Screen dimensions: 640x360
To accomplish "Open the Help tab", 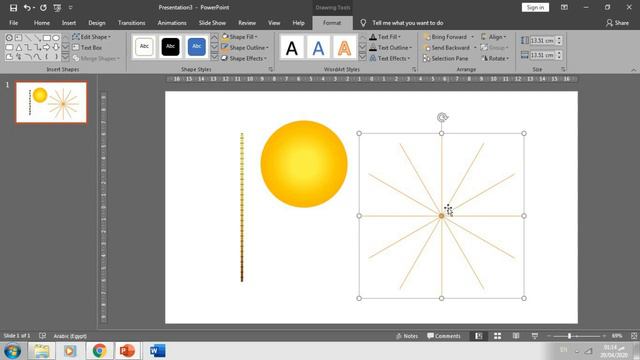I will (298, 23).
